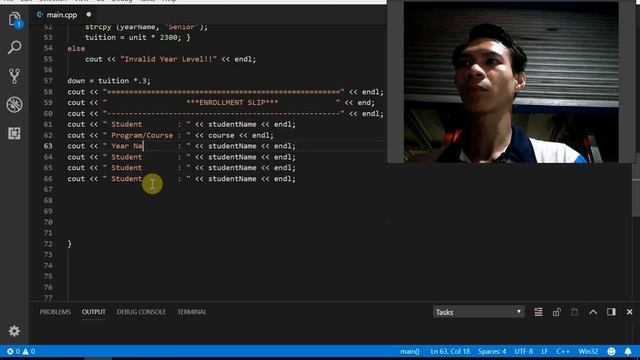Image resolution: width=640 pixels, height=360 pixels.
Task: Open the Explorer view in the activity bar
Action: coord(15,19)
